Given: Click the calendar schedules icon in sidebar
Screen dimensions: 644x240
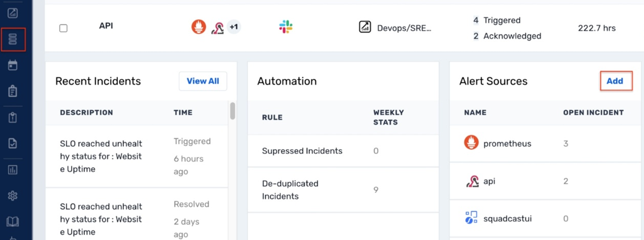Looking at the screenshot, I should (13, 65).
